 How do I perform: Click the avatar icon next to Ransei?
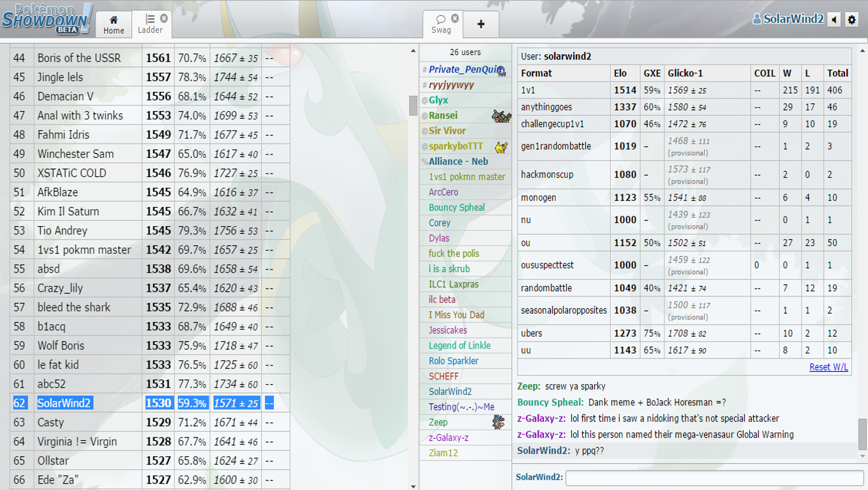[x=501, y=116]
